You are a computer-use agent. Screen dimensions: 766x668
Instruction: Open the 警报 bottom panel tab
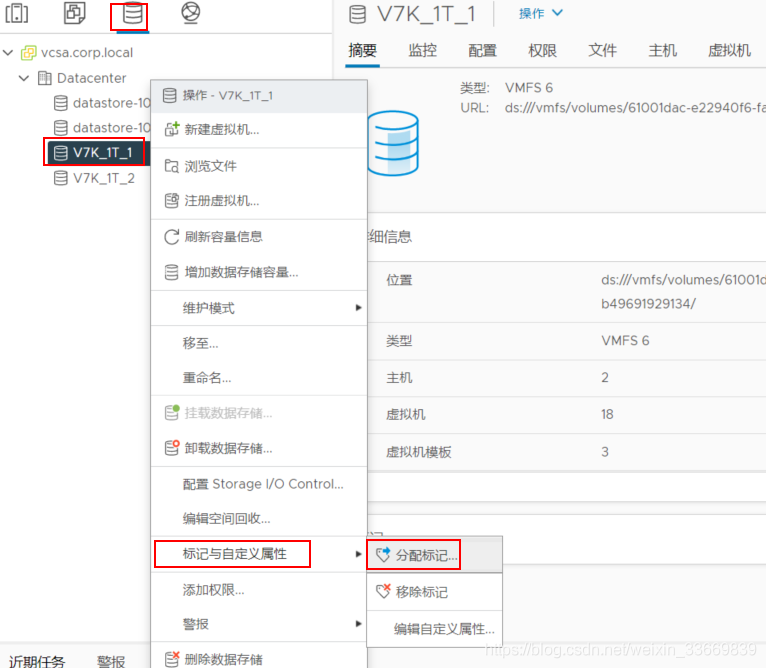pyautogui.click(x=111, y=661)
